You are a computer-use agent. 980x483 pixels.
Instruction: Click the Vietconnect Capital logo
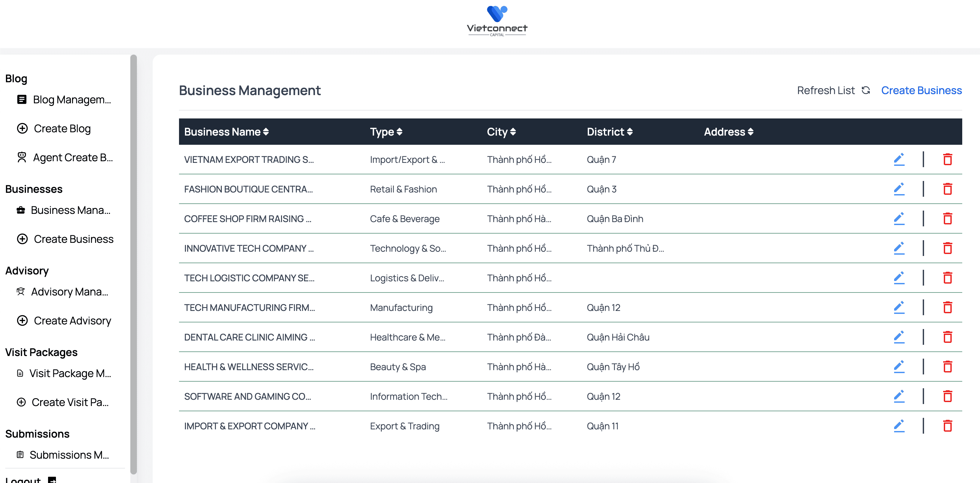pyautogui.click(x=497, y=21)
